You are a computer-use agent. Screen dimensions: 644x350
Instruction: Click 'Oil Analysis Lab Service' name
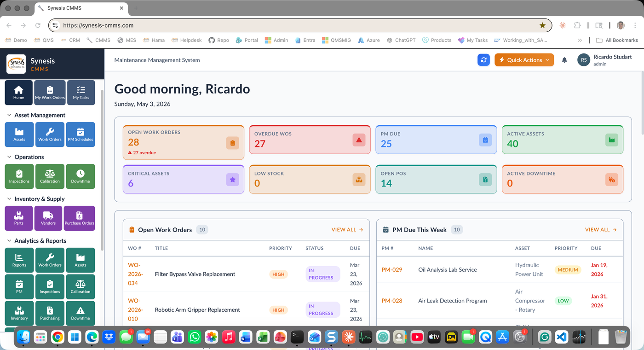[448, 269]
